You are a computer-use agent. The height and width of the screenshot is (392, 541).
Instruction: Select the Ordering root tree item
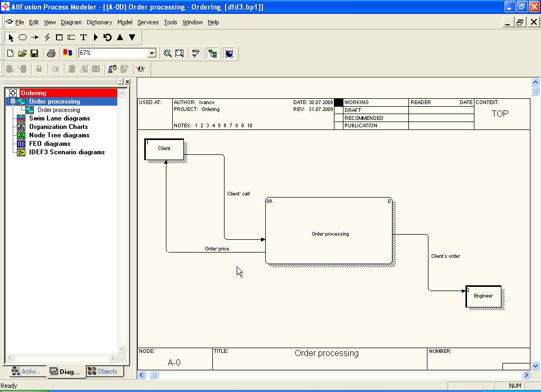tap(33, 93)
